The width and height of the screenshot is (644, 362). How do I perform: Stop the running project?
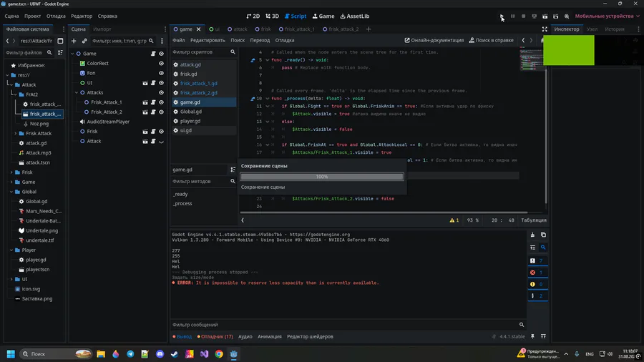pos(523,16)
